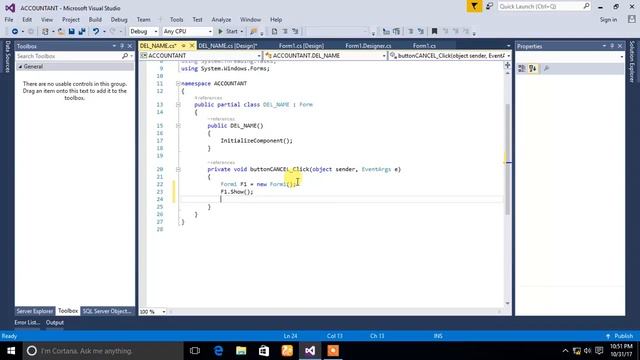Image resolution: width=640 pixels, height=360 pixels.
Task: Switch to Form1.cs [Design] tab
Action: click(x=301, y=46)
